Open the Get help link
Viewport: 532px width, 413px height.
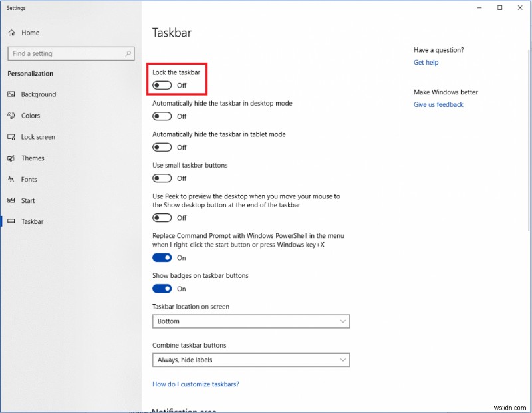[426, 62]
